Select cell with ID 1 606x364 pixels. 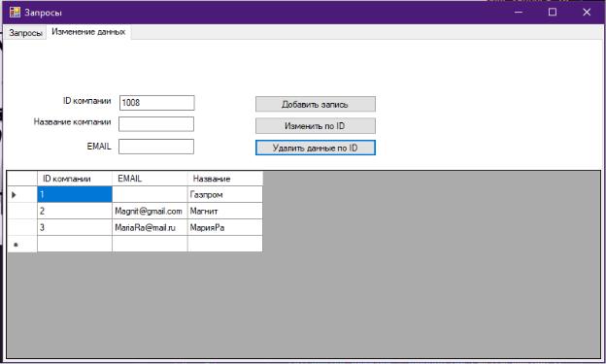(75, 194)
